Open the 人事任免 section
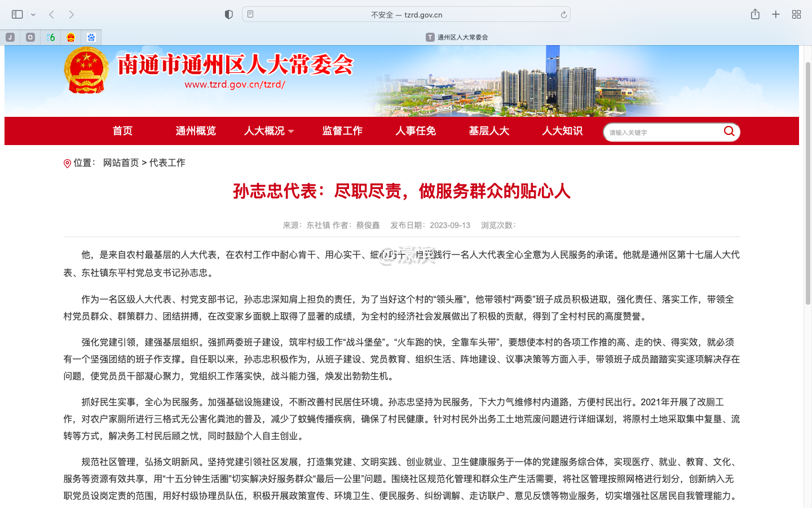The width and height of the screenshot is (812, 508). click(x=416, y=131)
